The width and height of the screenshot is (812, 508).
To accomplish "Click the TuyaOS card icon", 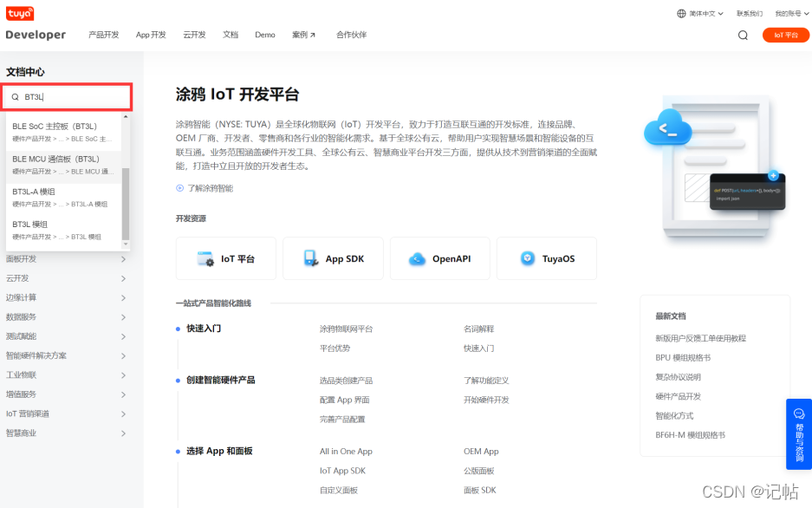I will 527,258.
